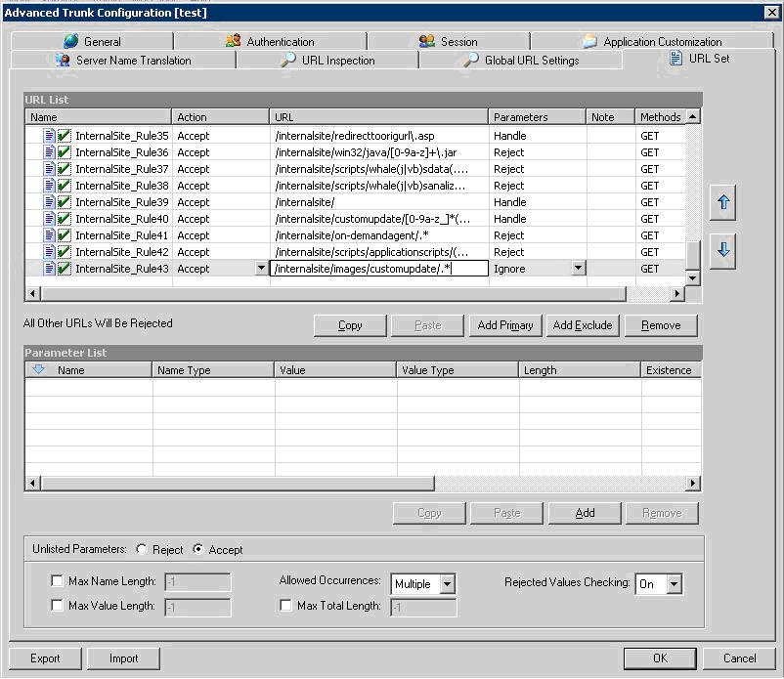Click the blue down arrow to move rule down
The width and height of the screenshot is (784, 679).
coord(722,251)
